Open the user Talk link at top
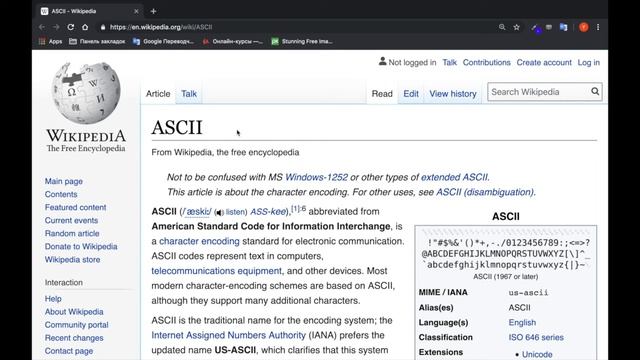The image size is (640, 360). coord(449,62)
